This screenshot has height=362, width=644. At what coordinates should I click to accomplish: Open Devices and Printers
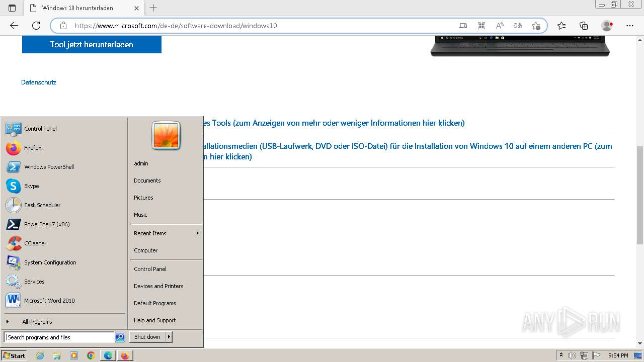coord(166,286)
